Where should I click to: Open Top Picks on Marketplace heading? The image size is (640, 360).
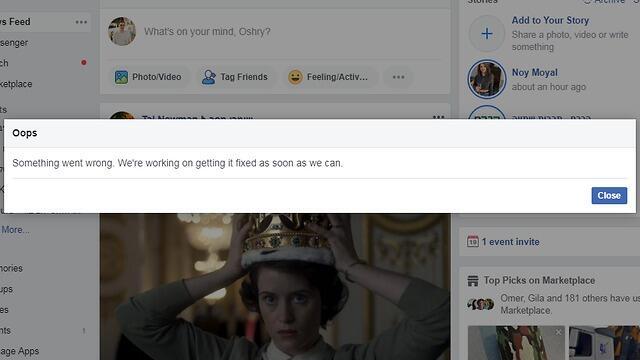pyautogui.click(x=539, y=280)
